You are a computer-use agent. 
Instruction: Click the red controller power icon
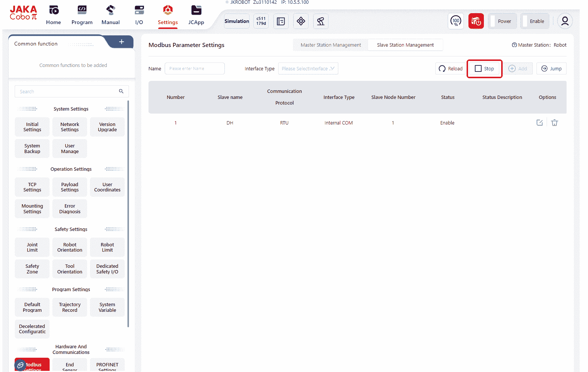(x=476, y=21)
